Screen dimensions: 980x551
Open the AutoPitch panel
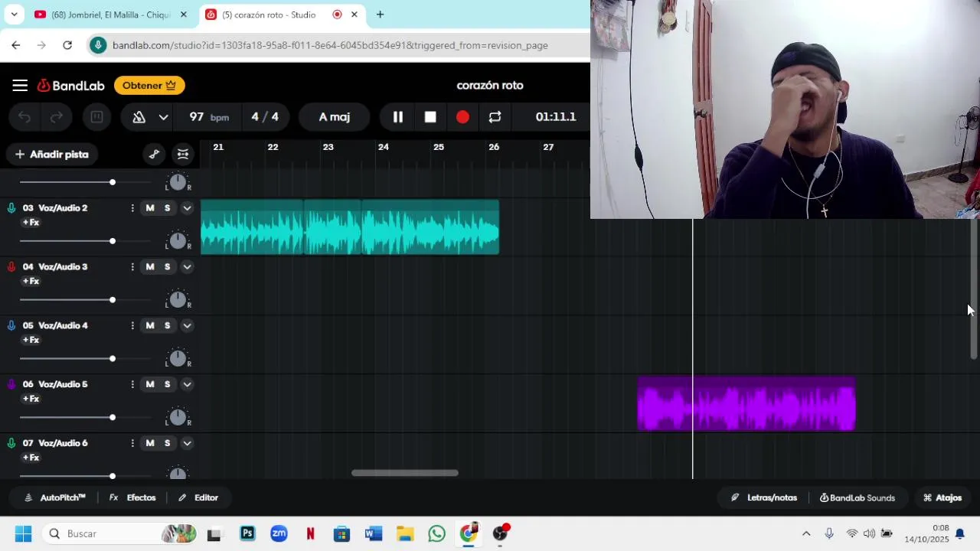coord(55,497)
